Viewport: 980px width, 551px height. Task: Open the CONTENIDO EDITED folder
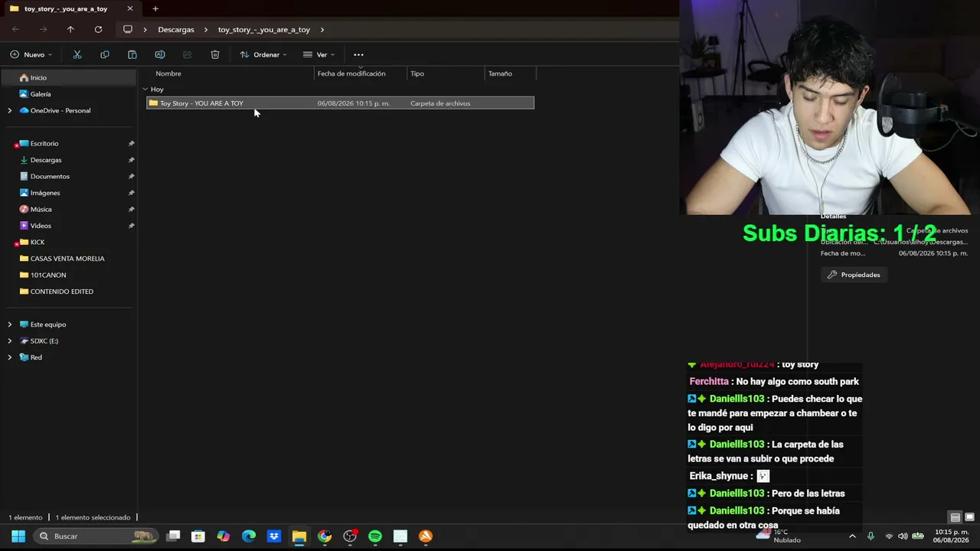[69, 292]
